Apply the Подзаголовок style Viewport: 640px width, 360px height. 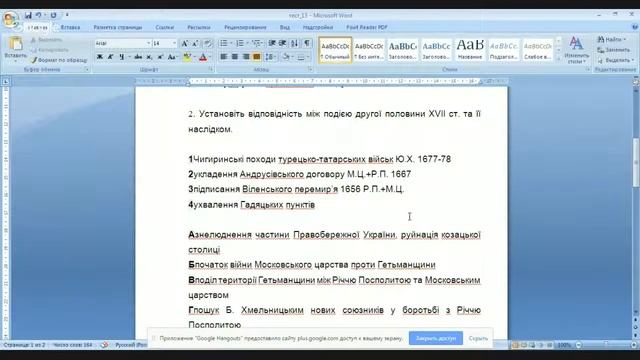coord(504,50)
